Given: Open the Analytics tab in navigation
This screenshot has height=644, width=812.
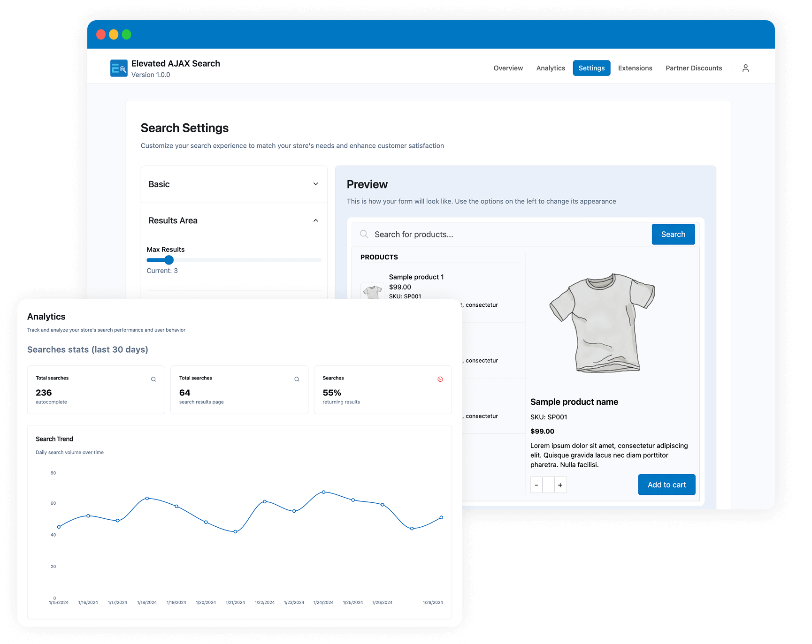Looking at the screenshot, I should tap(551, 68).
